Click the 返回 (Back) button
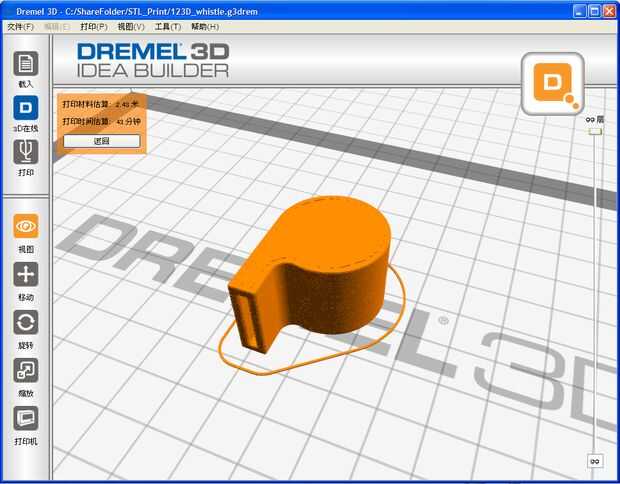 coord(102,141)
